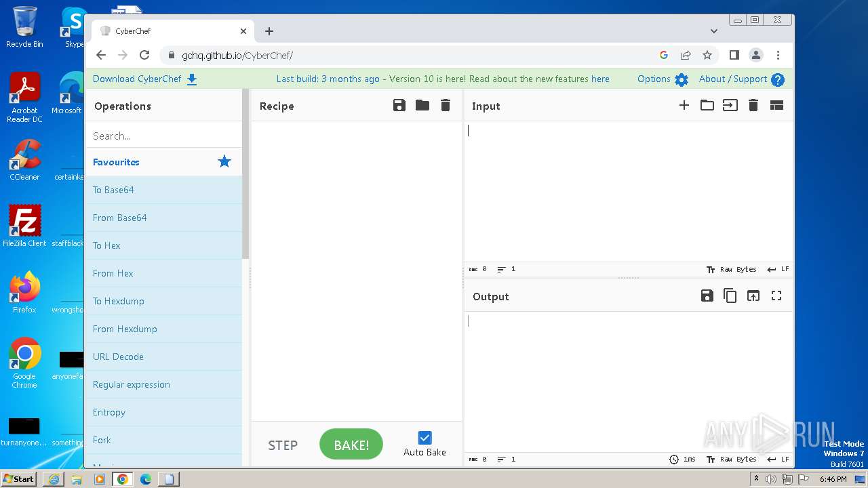Select From Hex operation
This screenshot has height=488, width=868.
(163, 273)
